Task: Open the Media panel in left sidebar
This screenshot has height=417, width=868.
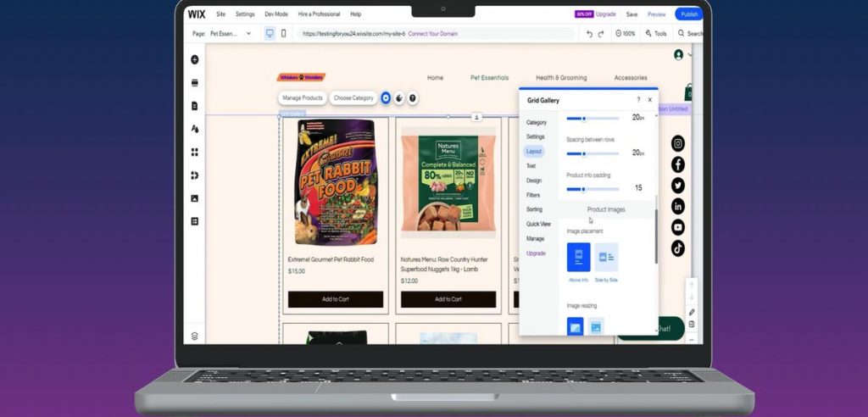Action: [195, 198]
